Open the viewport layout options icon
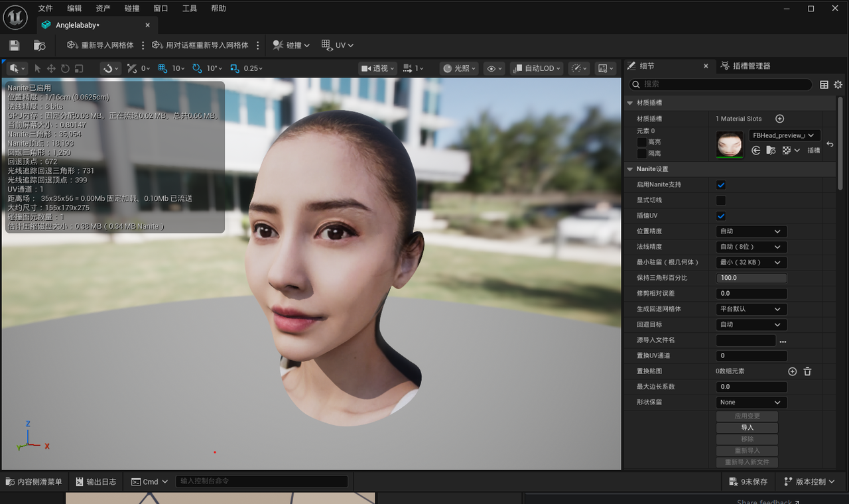 (x=605, y=68)
